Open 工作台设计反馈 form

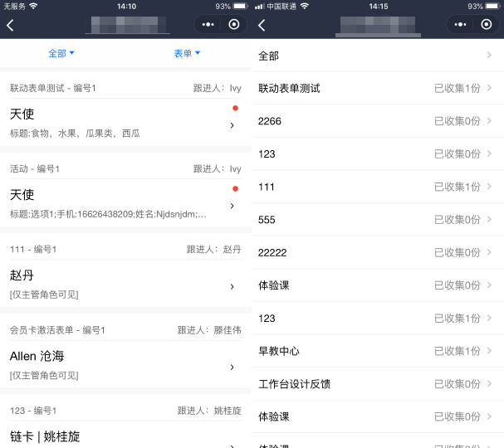(x=378, y=384)
